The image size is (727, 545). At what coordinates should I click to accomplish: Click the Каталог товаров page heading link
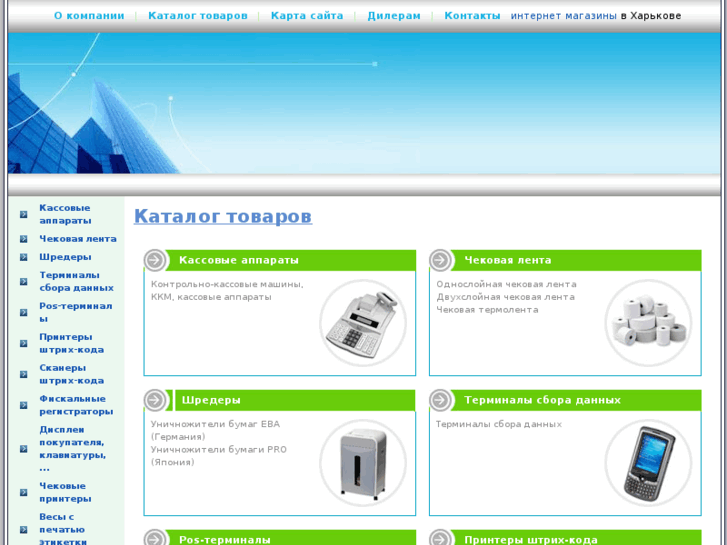pos(223,216)
